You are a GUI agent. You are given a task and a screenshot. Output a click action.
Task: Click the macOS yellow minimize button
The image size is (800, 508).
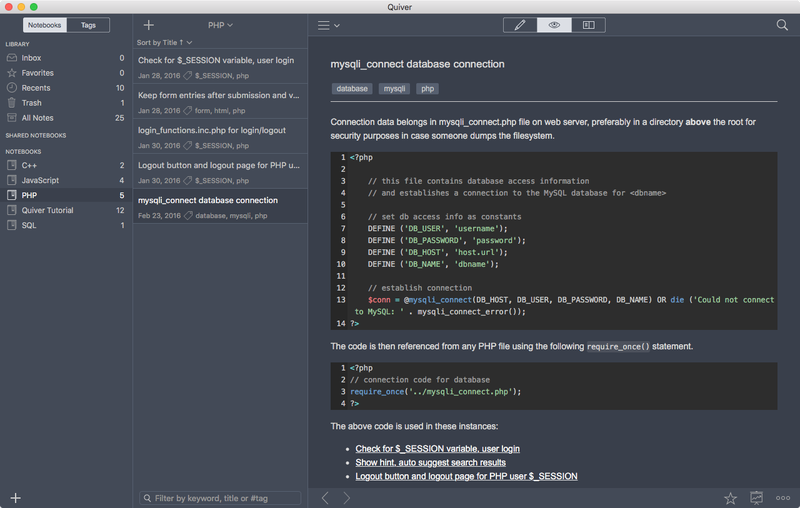click(x=21, y=7)
